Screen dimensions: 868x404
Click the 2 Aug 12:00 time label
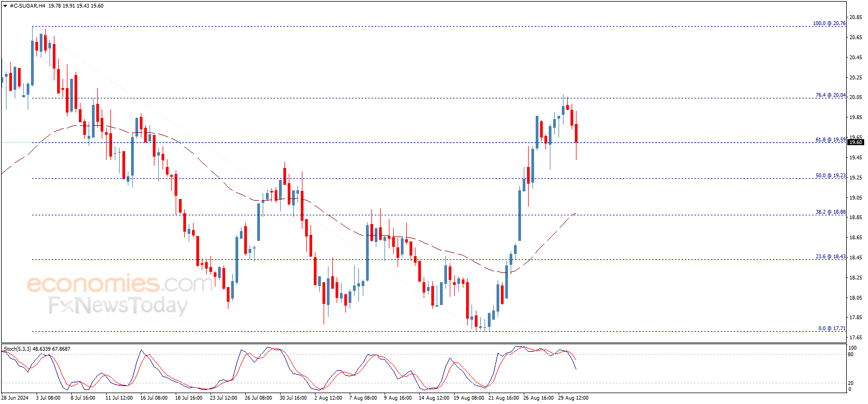328,398
